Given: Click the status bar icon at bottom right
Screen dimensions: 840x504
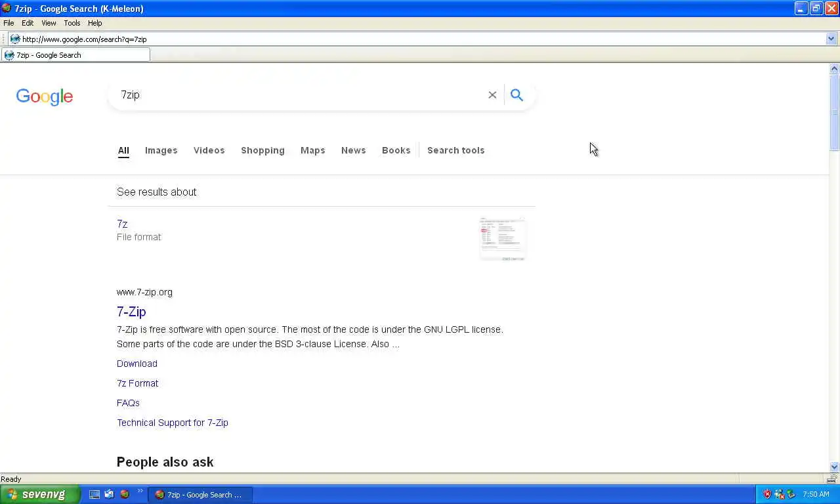Looking at the screenshot, I should coord(833,479).
